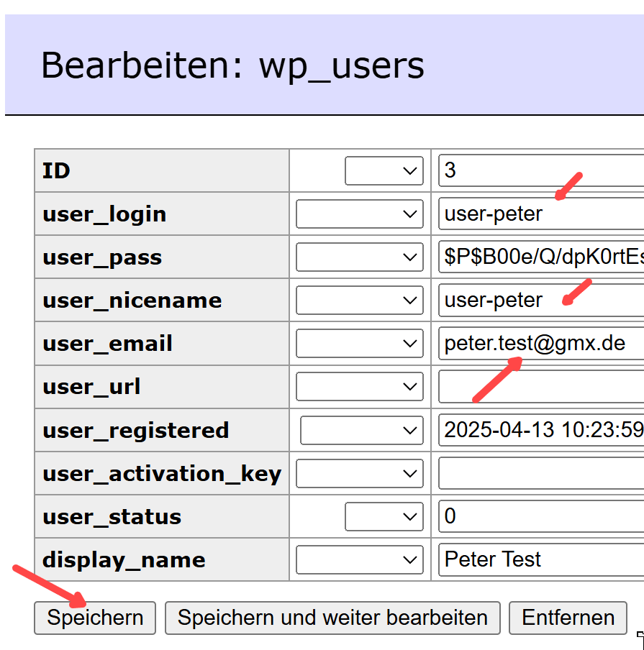Screen dimensions: 644x650
Task: Click the email field with peter.test@gmx.de
Action: (x=540, y=344)
